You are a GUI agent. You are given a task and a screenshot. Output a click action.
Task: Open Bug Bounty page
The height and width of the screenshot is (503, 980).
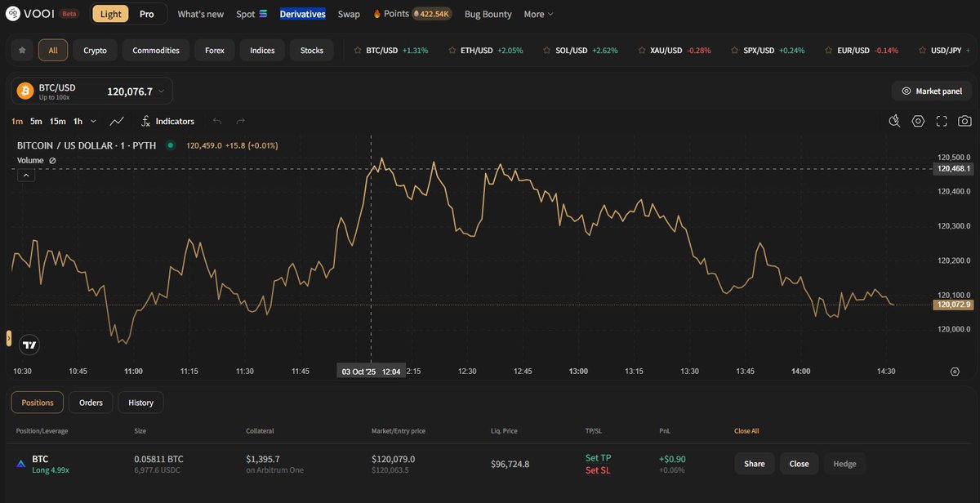[x=488, y=14]
